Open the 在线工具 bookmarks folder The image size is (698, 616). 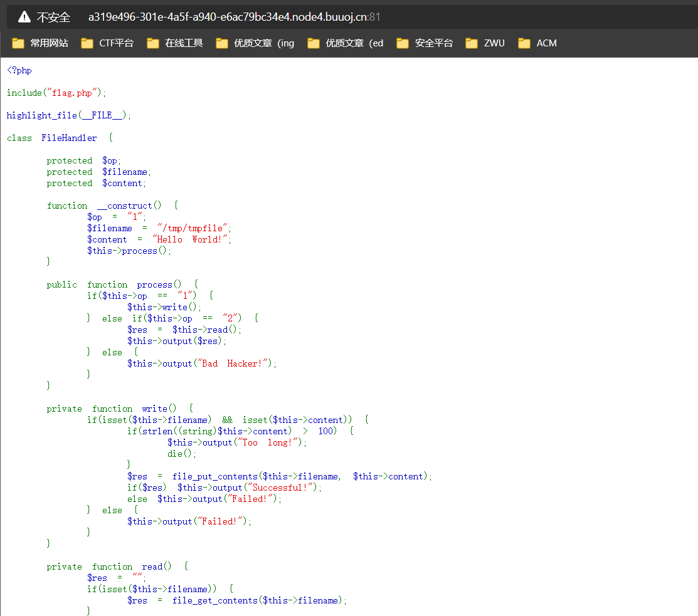(175, 43)
